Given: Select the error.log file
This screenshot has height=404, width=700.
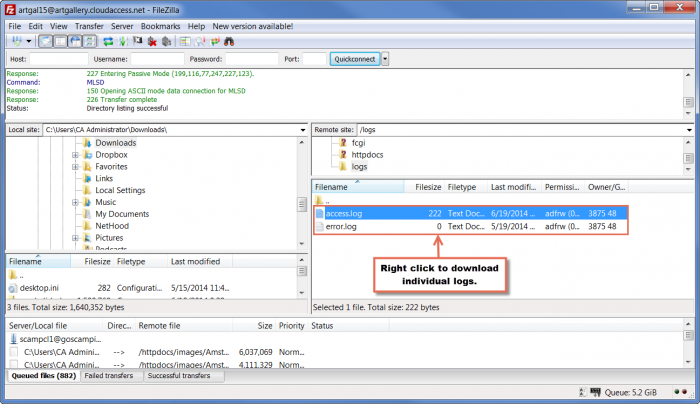Looking at the screenshot, I should [471, 226].
